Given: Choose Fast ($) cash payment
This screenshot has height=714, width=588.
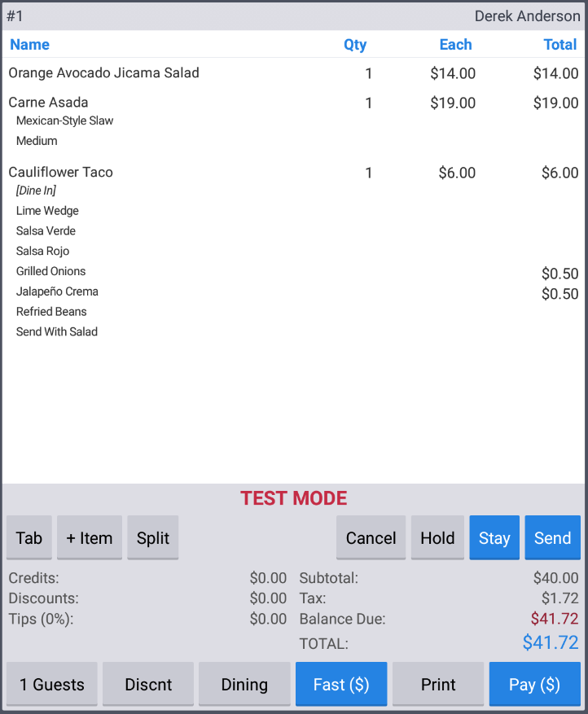Looking at the screenshot, I should (x=341, y=684).
